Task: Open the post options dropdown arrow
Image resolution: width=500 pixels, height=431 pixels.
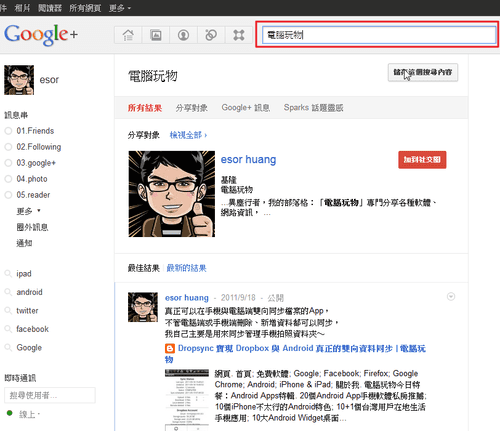Action: (x=451, y=296)
